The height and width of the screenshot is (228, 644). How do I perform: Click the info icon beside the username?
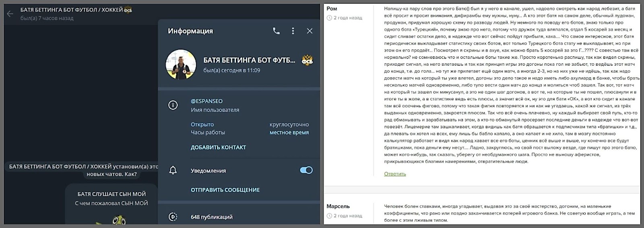click(x=173, y=105)
